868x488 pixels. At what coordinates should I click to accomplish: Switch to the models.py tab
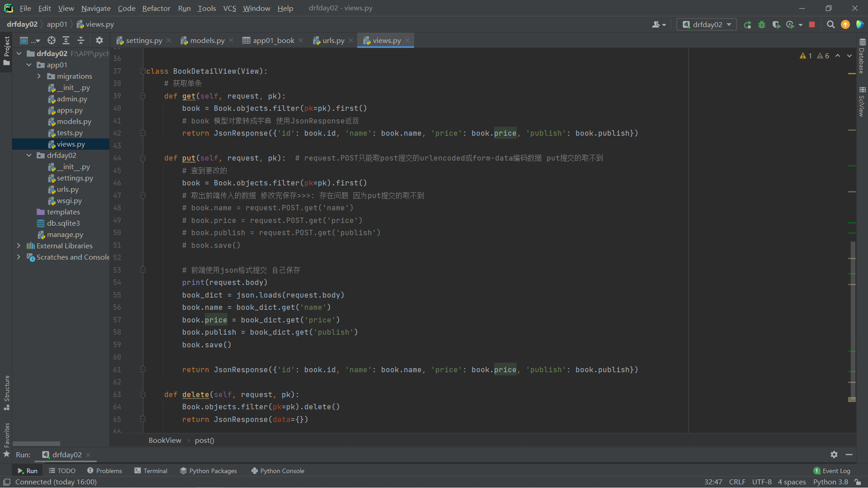point(207,41)
